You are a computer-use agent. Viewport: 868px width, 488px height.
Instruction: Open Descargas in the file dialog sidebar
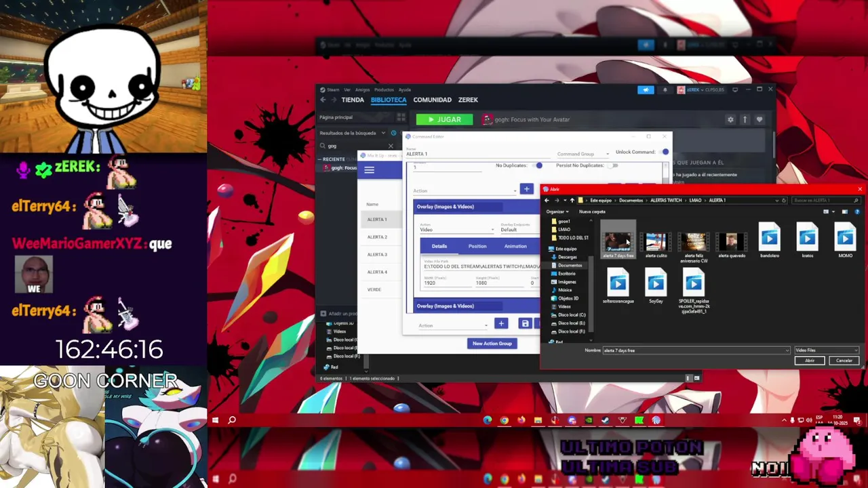click(567, 257)
